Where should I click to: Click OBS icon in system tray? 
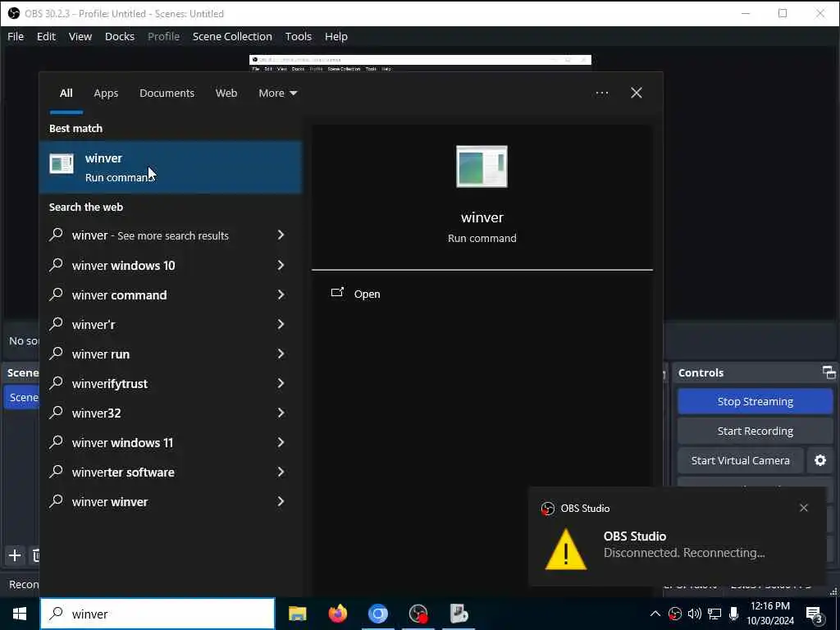click(x=675, y=614)
